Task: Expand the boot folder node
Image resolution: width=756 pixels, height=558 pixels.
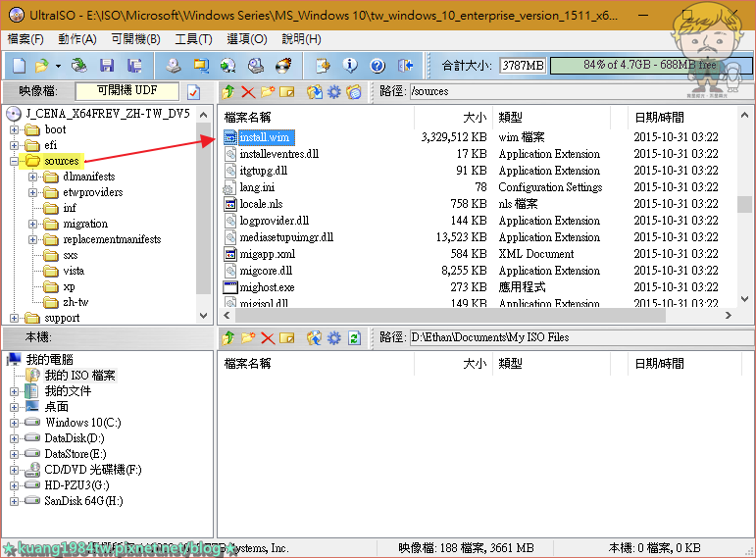Action: point(14,129)
